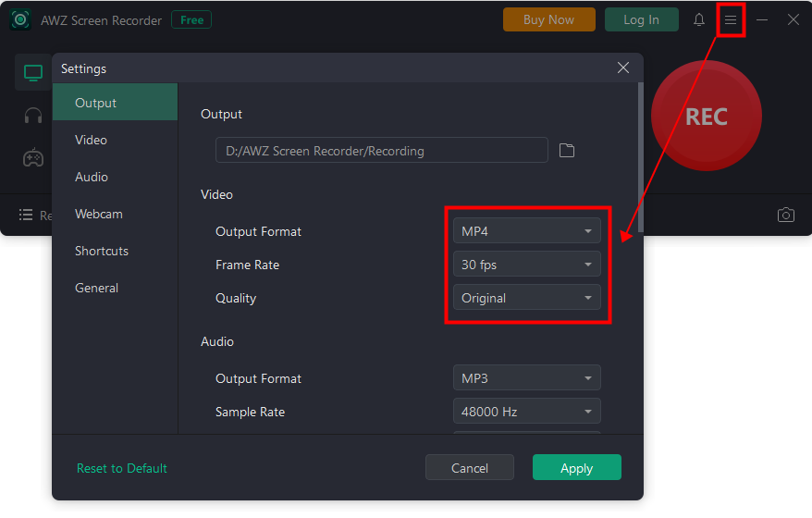Open the Webcam settings tab

pos(115,214)
